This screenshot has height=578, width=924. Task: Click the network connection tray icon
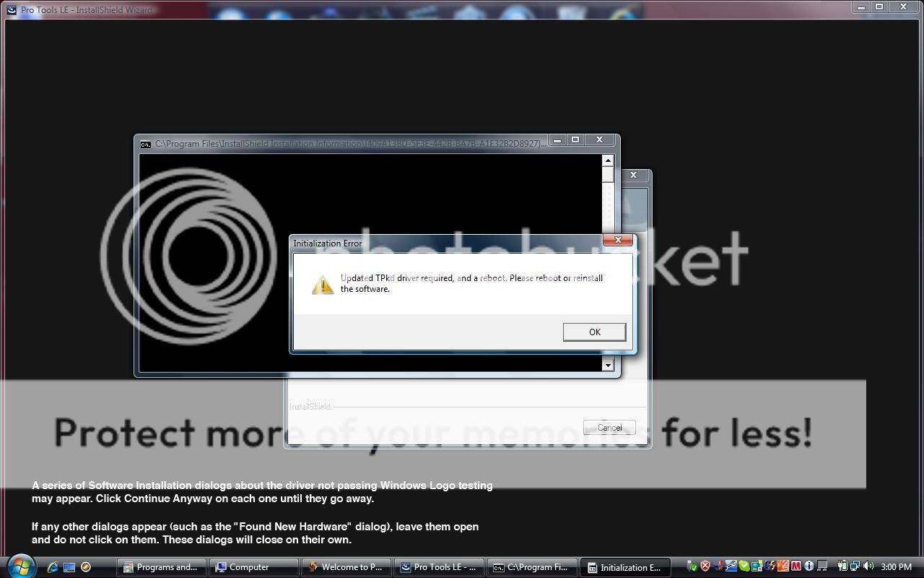tap(855, 566)
